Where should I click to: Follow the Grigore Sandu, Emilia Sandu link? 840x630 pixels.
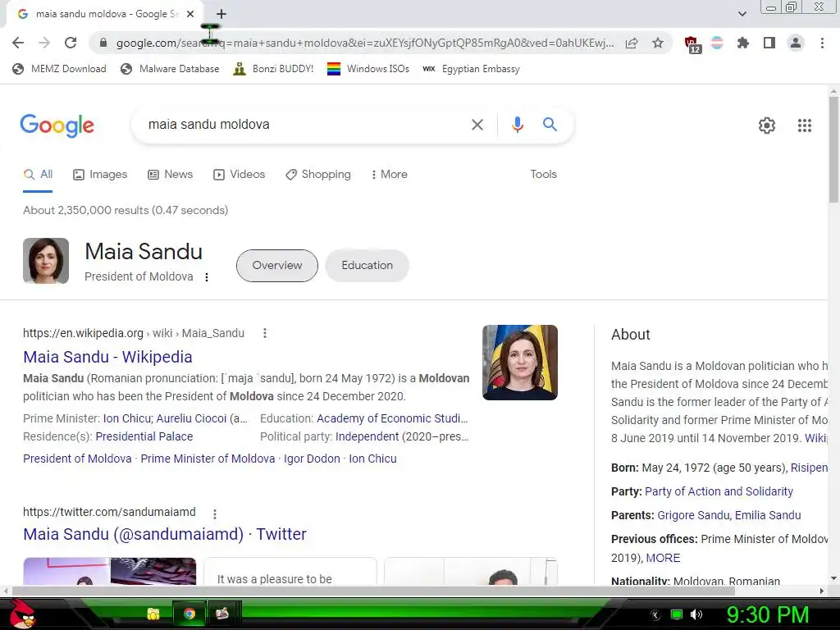pos(729,515)
